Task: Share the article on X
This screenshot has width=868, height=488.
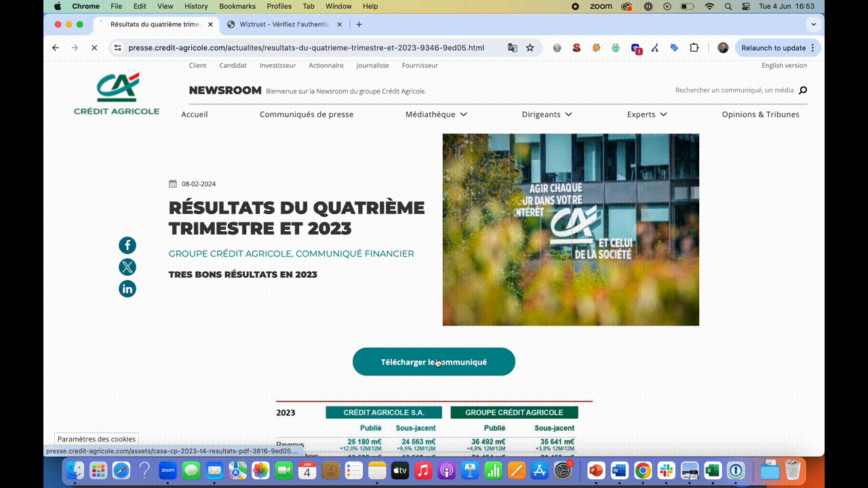Action: (x=127, y=267)
